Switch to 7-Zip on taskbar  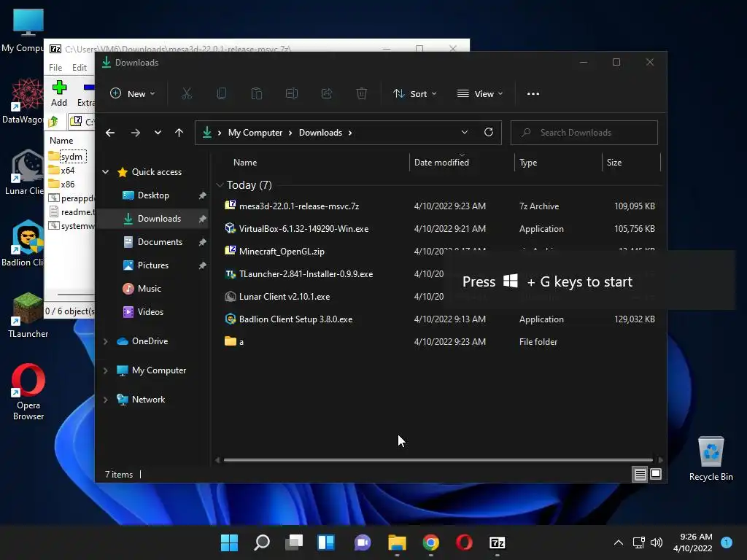click(497, 542)
